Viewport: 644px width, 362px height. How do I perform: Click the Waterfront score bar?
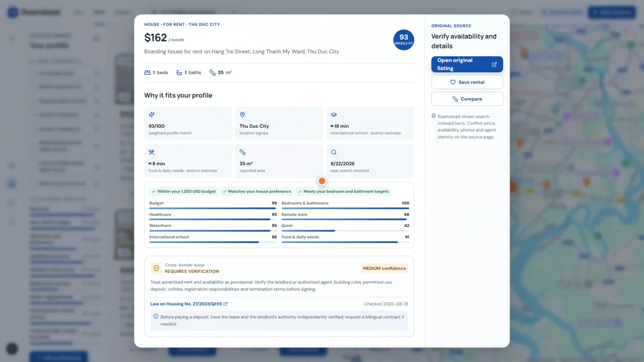pyautogui.click(x=213, y=231)
